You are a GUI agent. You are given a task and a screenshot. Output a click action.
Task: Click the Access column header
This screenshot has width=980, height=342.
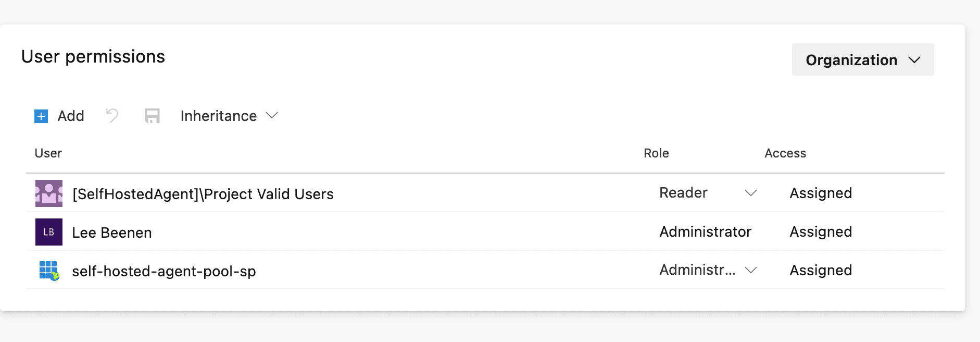click(x=785, y=153)
